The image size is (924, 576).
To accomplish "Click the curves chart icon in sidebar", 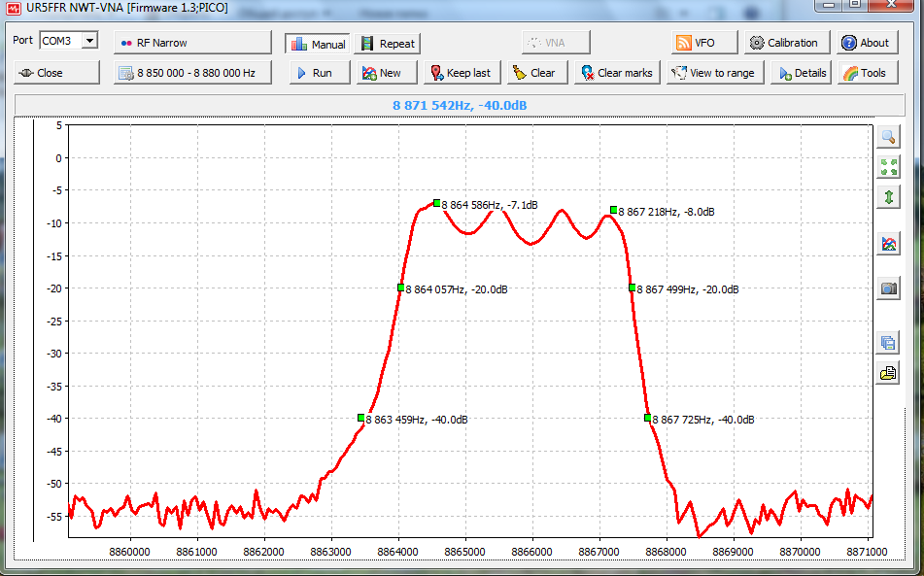I will click(x=888, y=244).
